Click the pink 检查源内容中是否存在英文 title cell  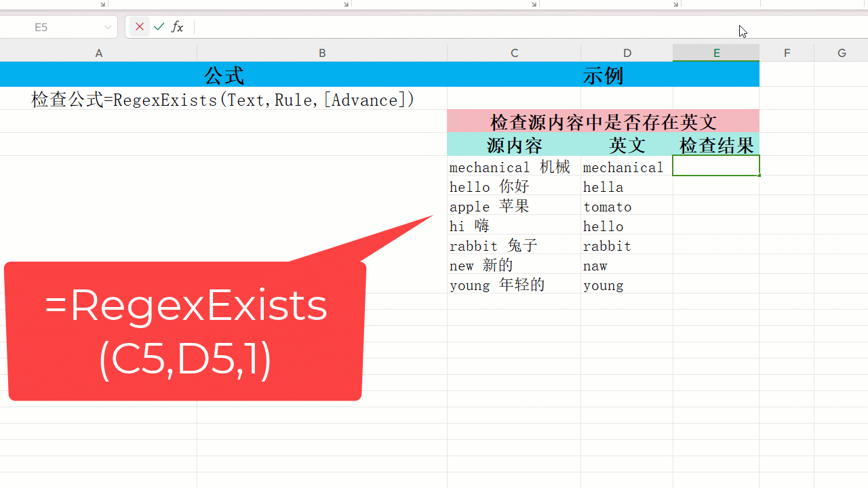click(x=603, y=122)
